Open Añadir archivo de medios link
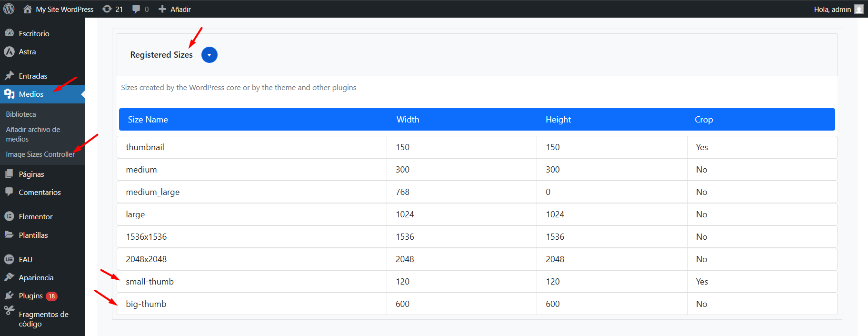This screenshot has width=868, height=336. (x=33, y=134)
